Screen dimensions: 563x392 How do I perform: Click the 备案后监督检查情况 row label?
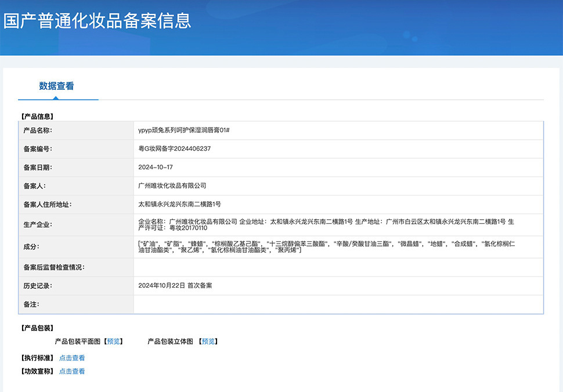click(54, 267)
